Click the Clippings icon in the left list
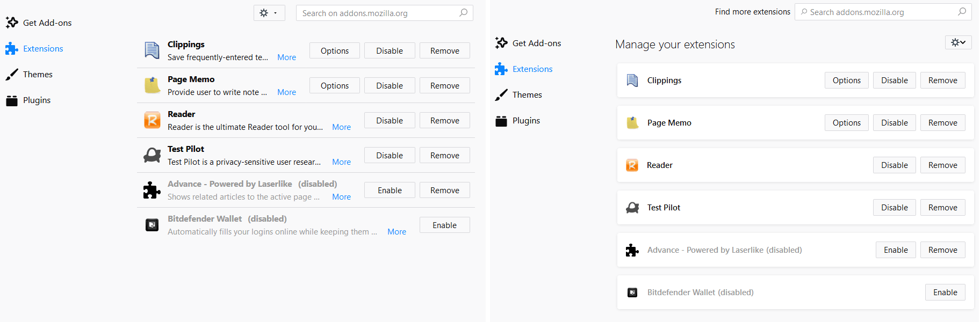This screenshot has height=322, width=980. pyautogui.click(x=152, y=50)
